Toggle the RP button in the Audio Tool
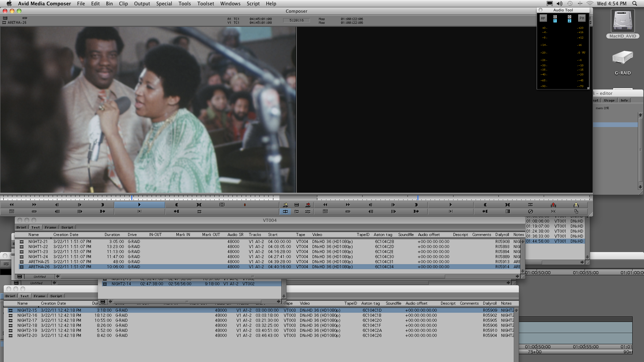This screenshot has width=644, height=362. 543,18
